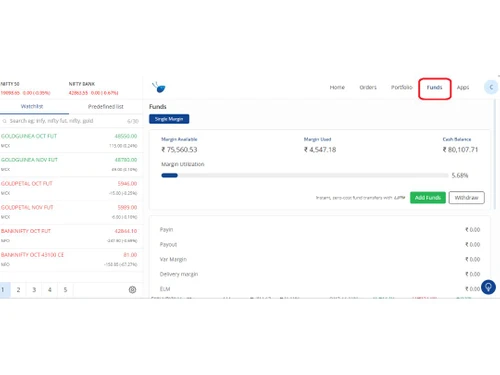This screenshot has height=375, width=500.
Task: Select watchlist page 2
Action: [x=18, y=290]
